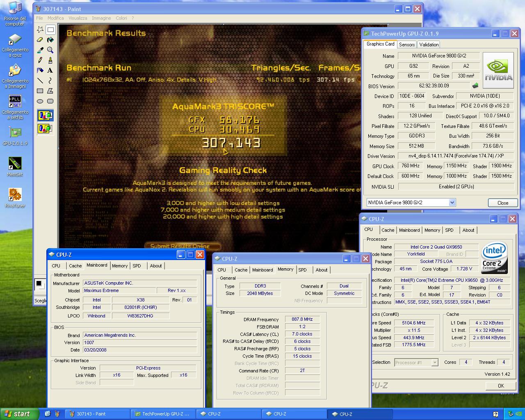
Task: Activate the Magnifier tool in Paint
Action: (50, 50)
